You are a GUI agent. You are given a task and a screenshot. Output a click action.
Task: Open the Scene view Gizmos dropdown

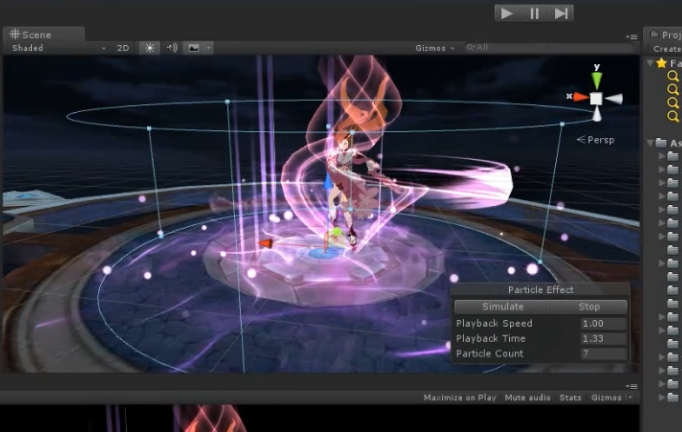(x=435, y=48)
